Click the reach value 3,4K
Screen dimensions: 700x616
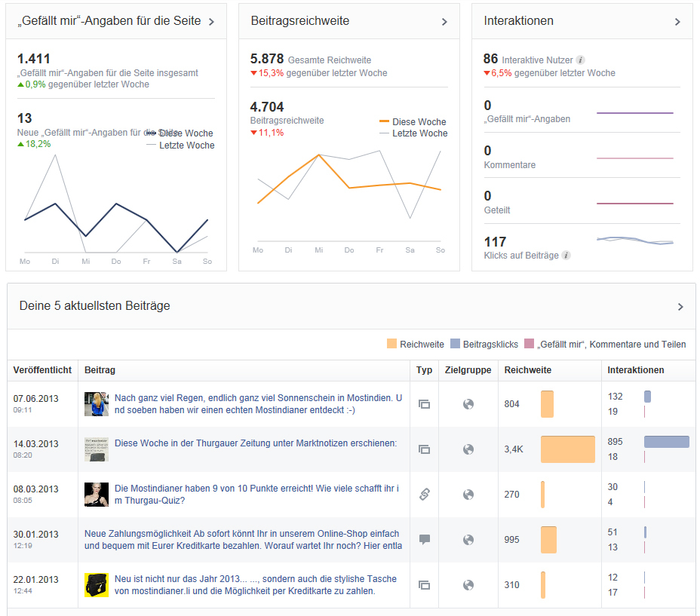pyautogui.click(x=514, y=449)
